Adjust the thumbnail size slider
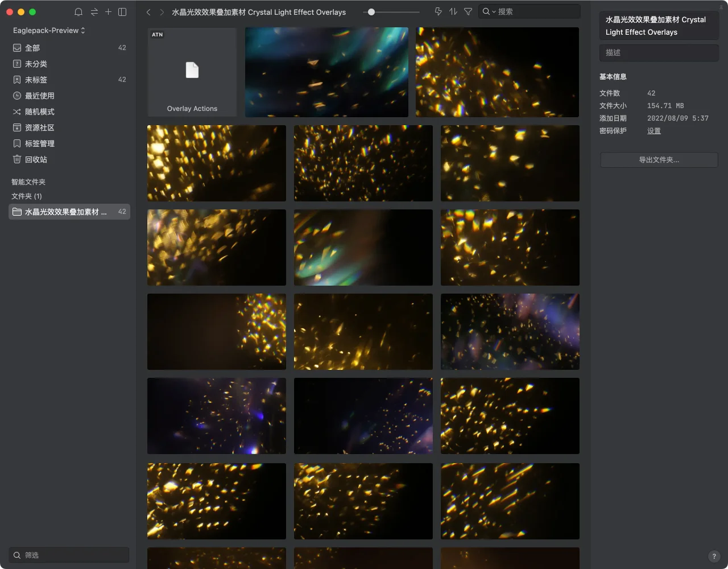 [x=371, y=12]
